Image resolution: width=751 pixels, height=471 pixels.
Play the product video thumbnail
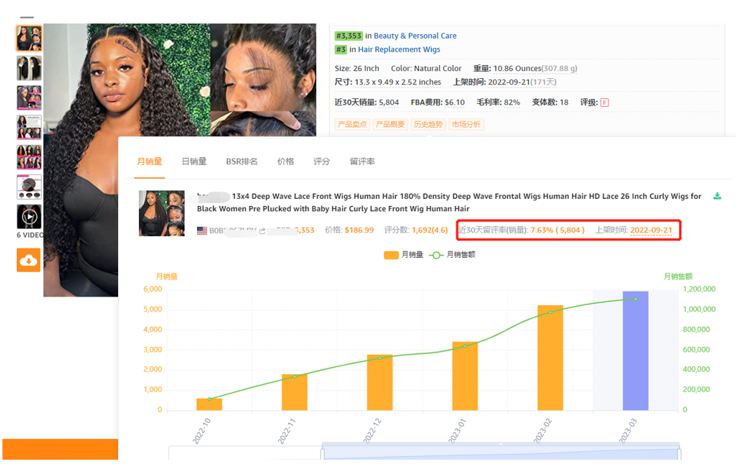pos(29,217)
